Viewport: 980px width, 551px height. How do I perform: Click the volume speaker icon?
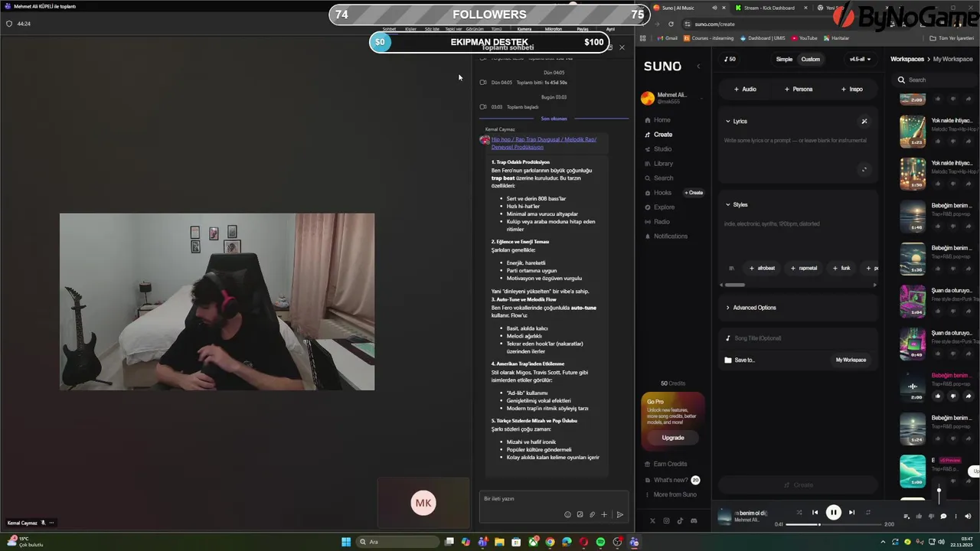point(968,517)
